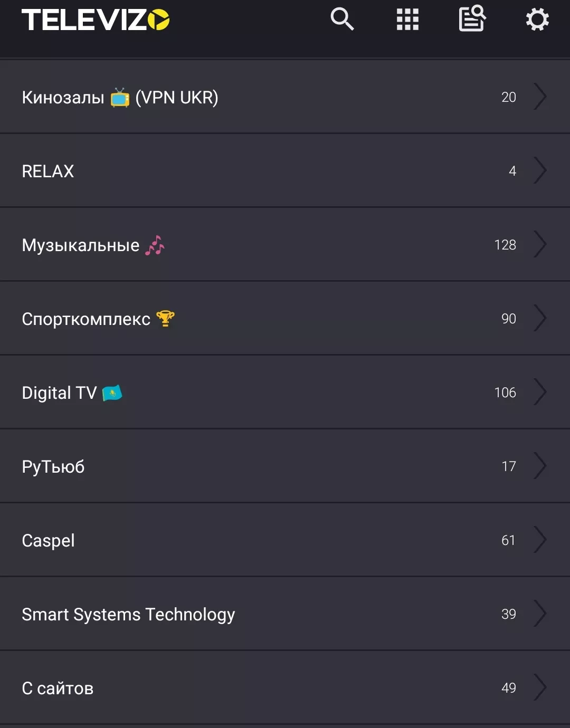570x728 pixels.
Task: Open the program guide search icon
Action: [472, 18]
